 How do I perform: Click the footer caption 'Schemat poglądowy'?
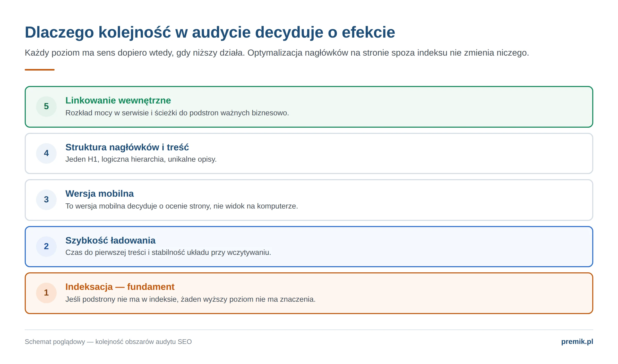click(55, 342)
